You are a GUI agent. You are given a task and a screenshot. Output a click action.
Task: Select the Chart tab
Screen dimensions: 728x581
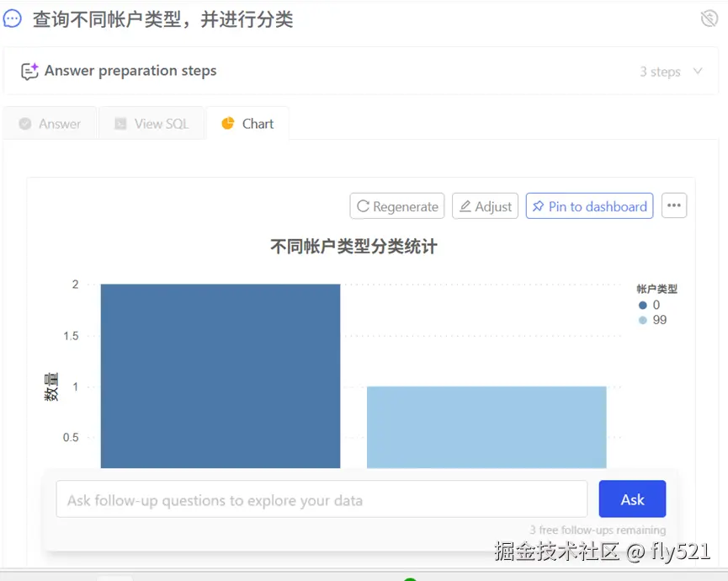[x=247, y=124]
